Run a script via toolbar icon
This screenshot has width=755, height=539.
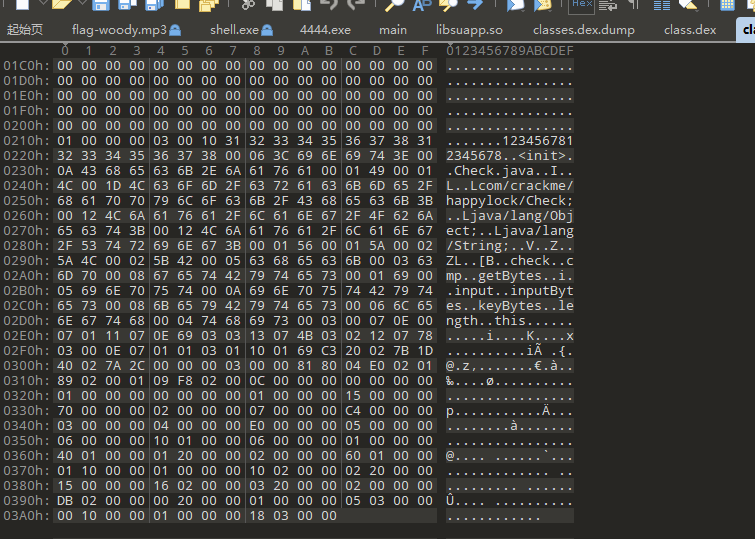pos(515,4)
